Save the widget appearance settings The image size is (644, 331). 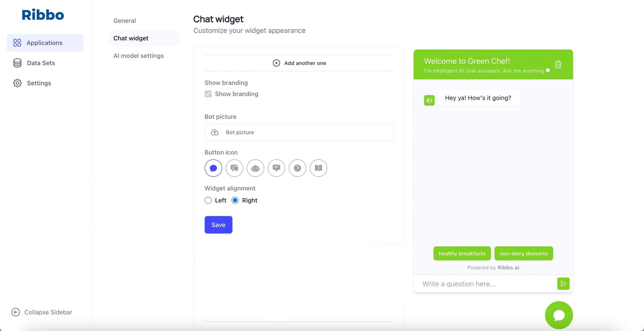218,224
